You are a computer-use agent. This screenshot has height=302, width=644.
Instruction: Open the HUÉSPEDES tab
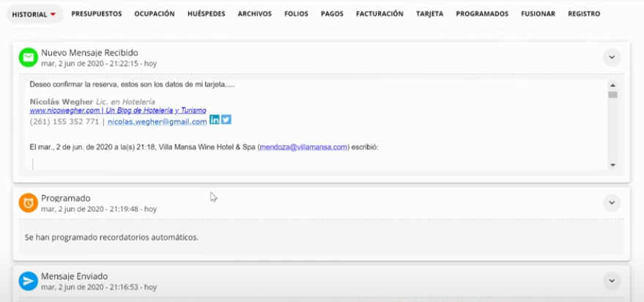206,14
